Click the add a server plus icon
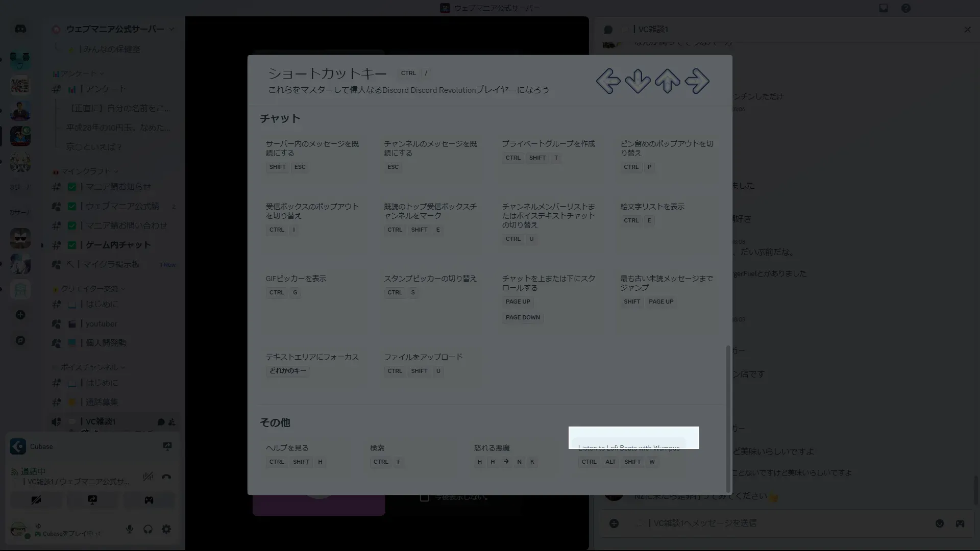The height and width of the screenshot is (551, 980). point(20,315)
